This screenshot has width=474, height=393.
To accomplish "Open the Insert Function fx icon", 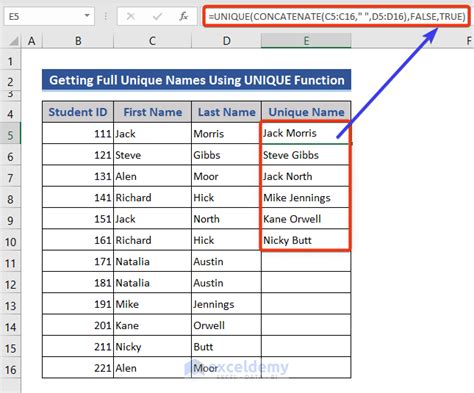I will click(x=183, y=16).
